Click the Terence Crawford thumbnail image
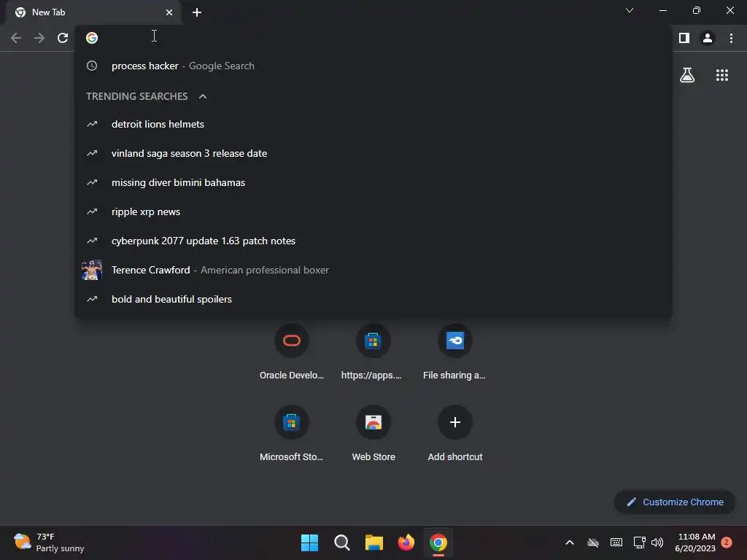 [92, 270]
